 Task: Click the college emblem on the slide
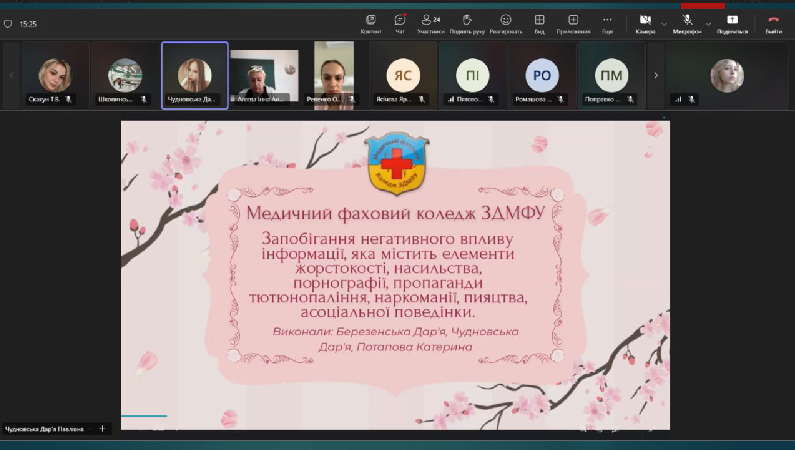397,163
